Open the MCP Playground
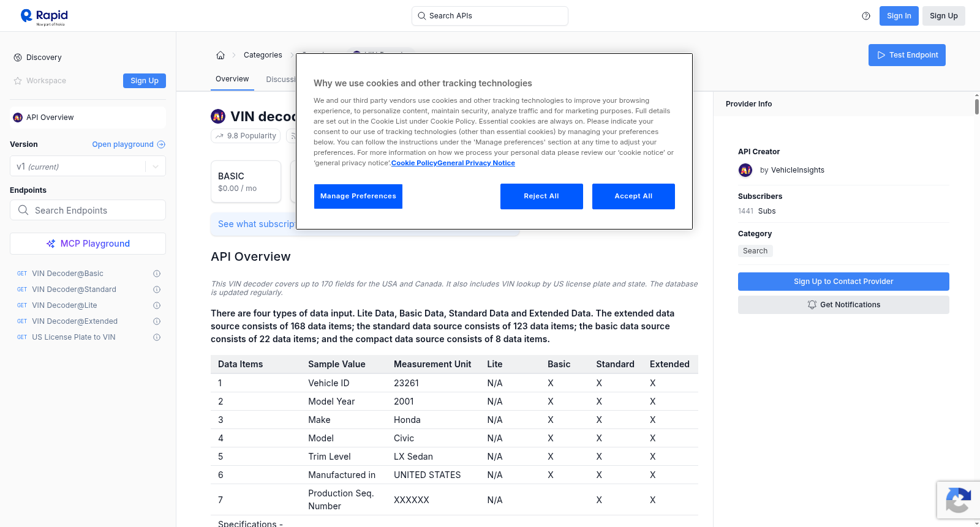The height and width of the screenshot is (527, 980). [x=88, y=244]
